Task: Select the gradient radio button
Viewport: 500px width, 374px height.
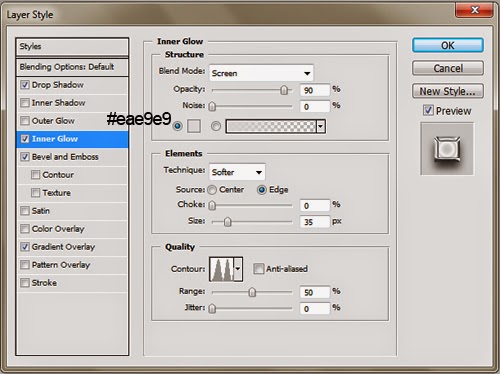Action: (x=216, y=126)
